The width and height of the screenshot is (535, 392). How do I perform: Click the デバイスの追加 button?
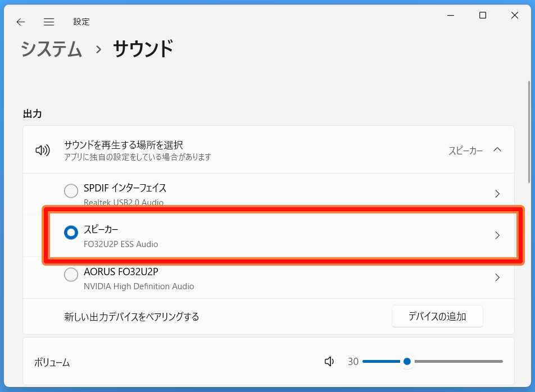point(437,316)
